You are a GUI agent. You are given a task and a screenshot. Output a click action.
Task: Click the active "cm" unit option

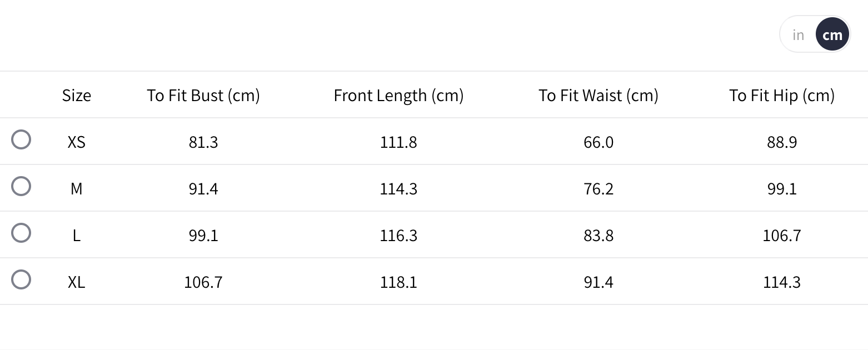832,34
